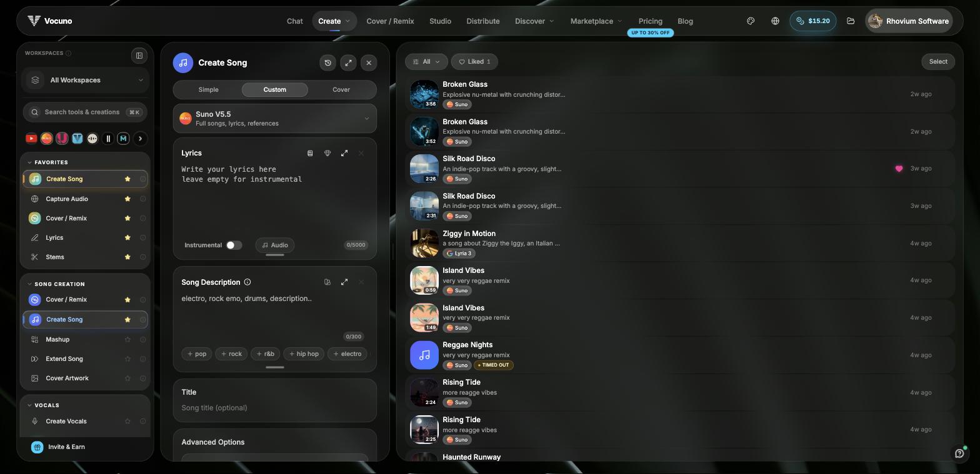
Task: Select the pink U shortcut icon
Action: pyautogui.click(x=62, y=139)
